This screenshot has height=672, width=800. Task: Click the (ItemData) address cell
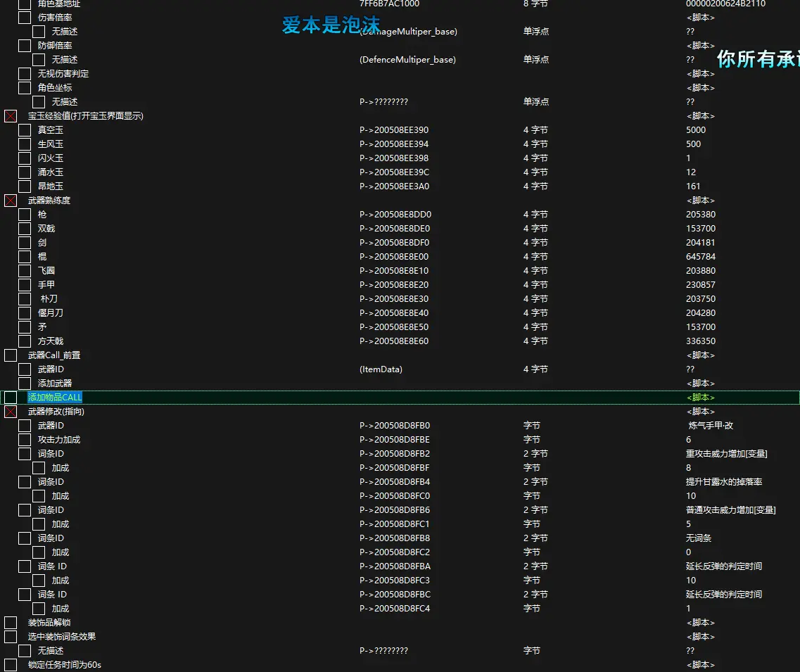[x=381, y=369]
